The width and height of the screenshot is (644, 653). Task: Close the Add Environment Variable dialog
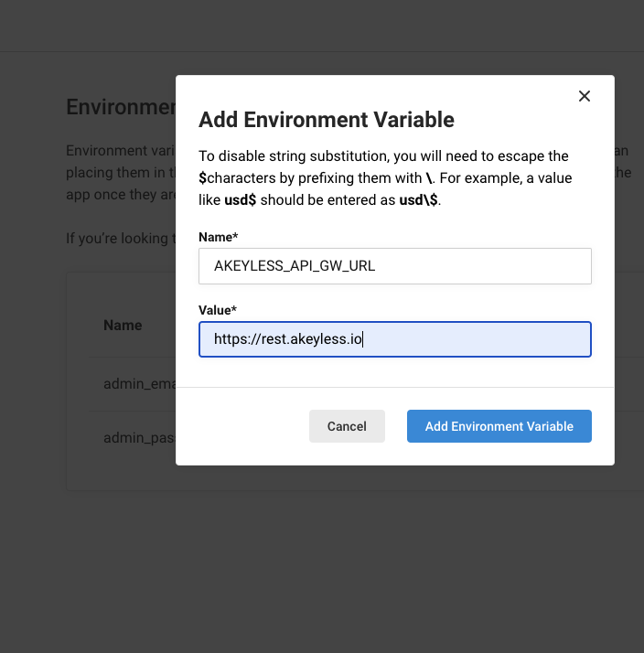click(x=585, y=96)
